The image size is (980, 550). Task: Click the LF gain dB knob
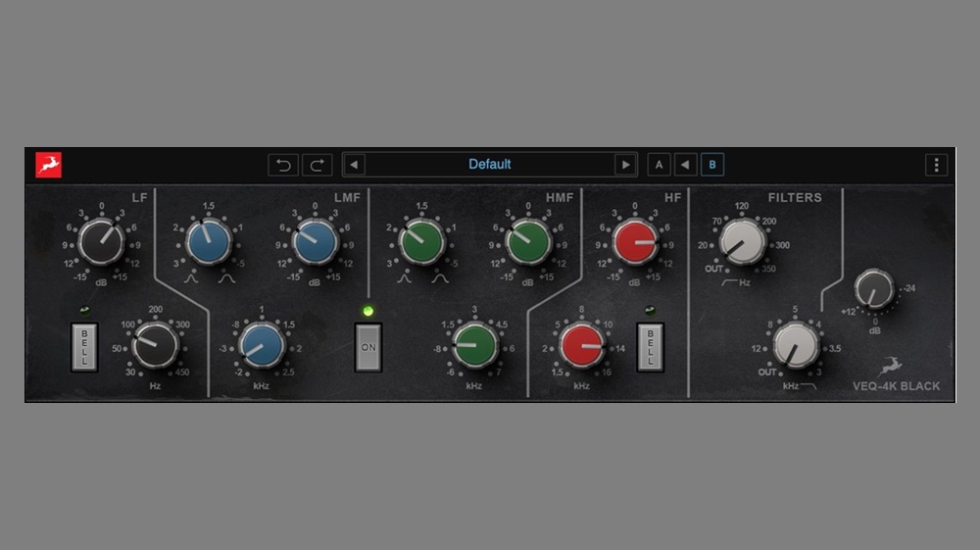tap(101, 242)
